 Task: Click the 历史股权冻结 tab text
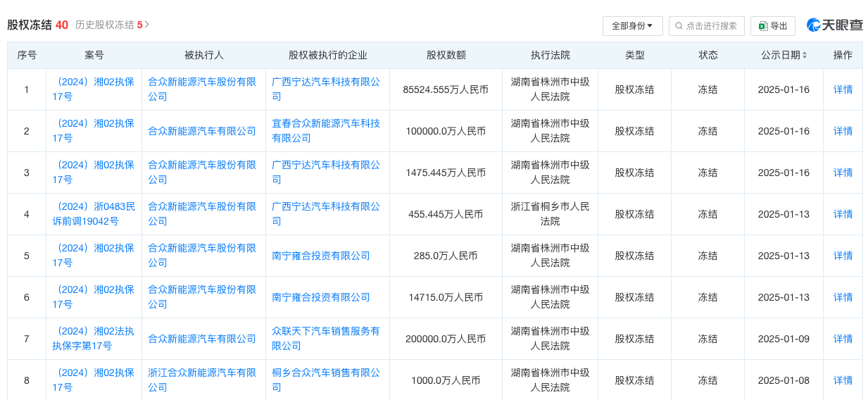pyautogui.click(x=104, y=25)
